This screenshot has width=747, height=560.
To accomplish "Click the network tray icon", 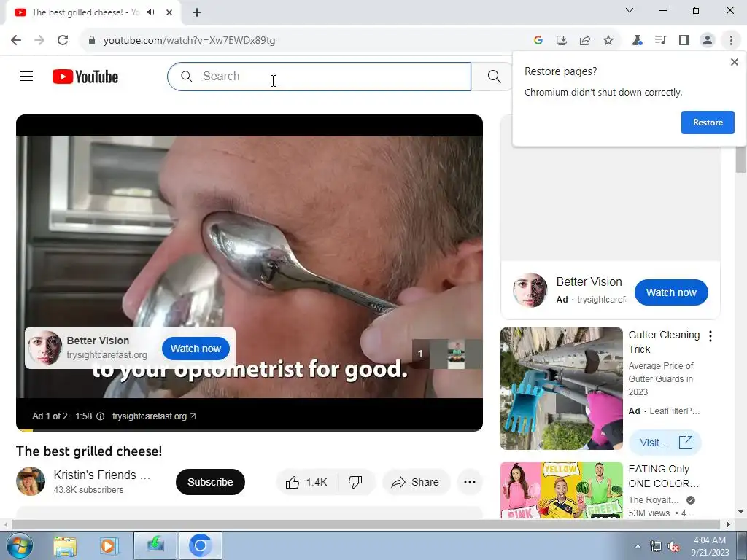I will click(656, 547).
